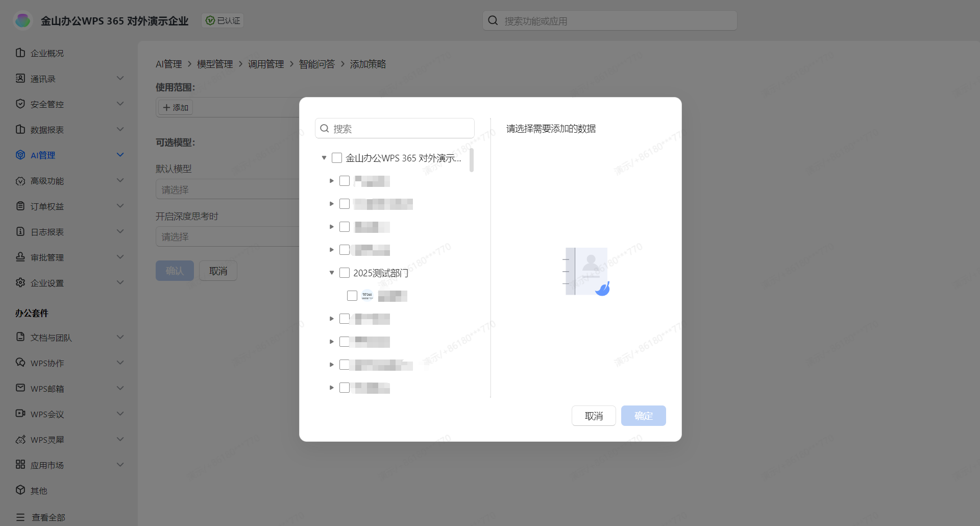Image resolution: width=980 pixels, height=526 pixels.
Task: Check the last visible department checkbox in tree
Action: pos(345,388)
